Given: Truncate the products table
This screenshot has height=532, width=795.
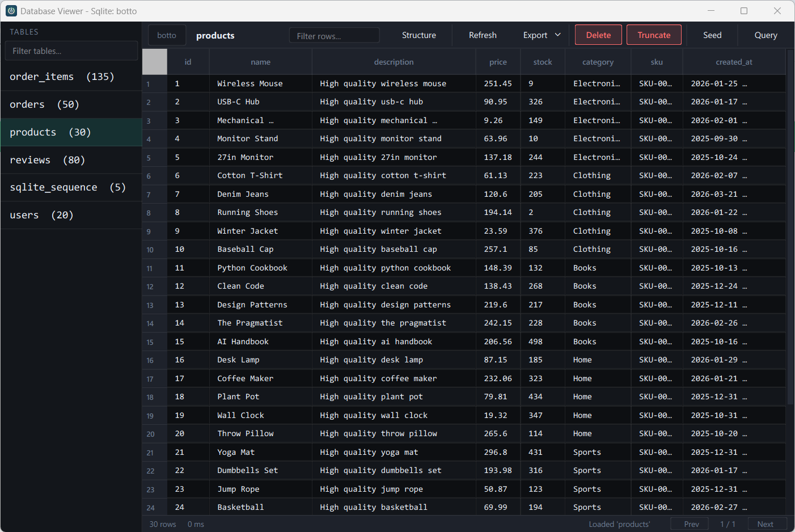Looking at the screenshot, I should coord(654,35).
